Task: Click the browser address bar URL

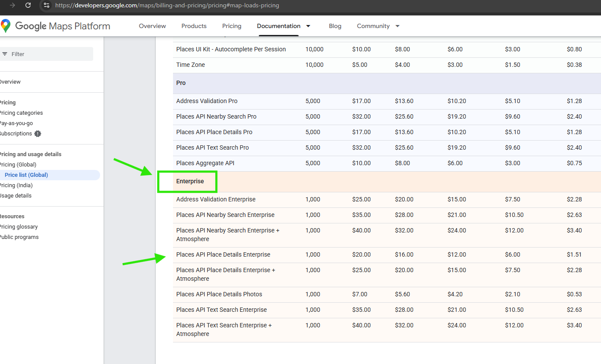Action: (x=167, y=6)
